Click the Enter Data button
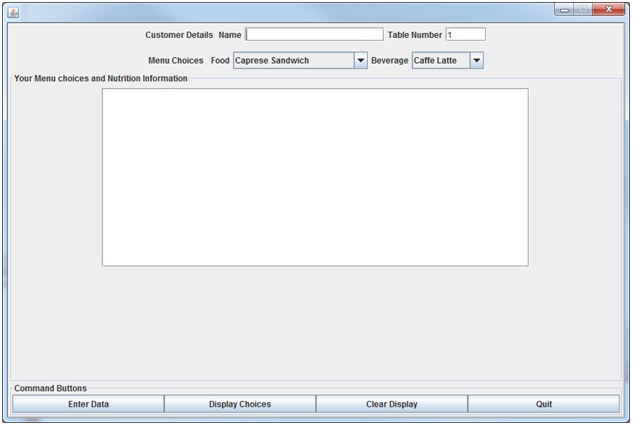The width and height of the screenshot is (633, 425). click(x=88, y=404)
